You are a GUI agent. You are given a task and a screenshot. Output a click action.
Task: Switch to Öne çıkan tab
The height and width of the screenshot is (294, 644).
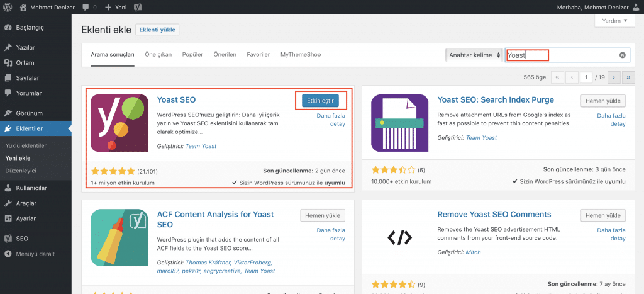[x=158, y=54]
